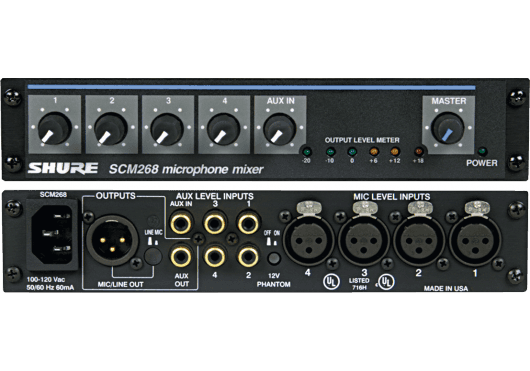
Task: Click the 'MIC/LINE OUT' label
Action: 120,285
